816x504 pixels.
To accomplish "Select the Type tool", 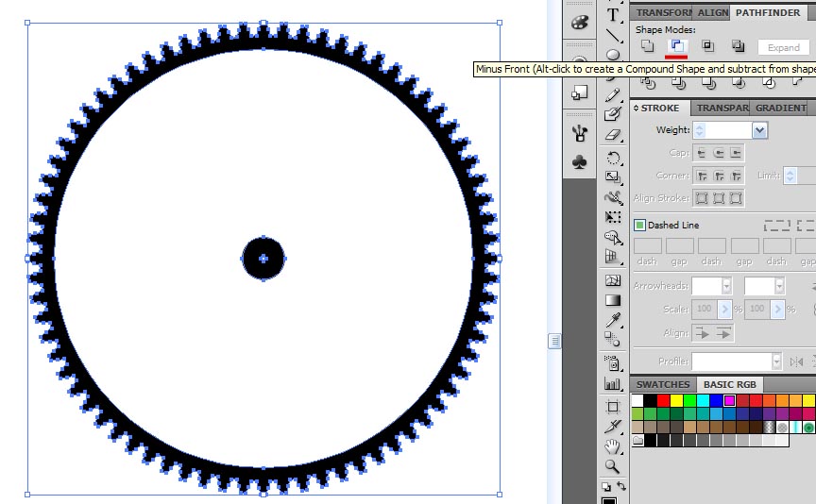I will pos(613,15).
